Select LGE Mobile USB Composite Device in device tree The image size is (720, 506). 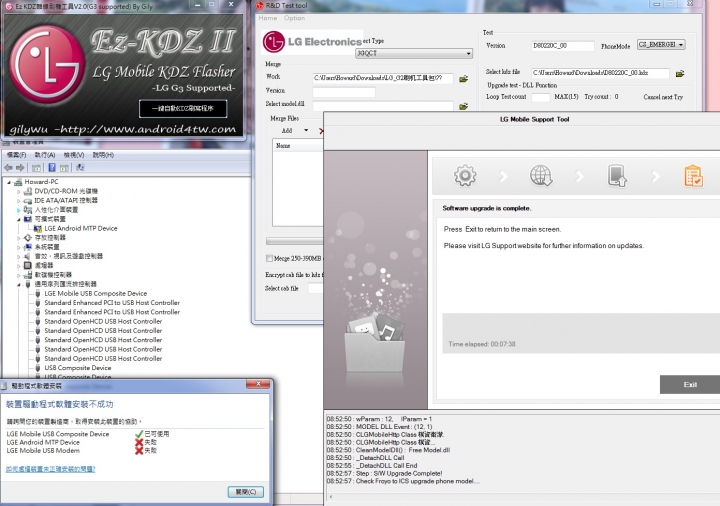tap(96, 293)
